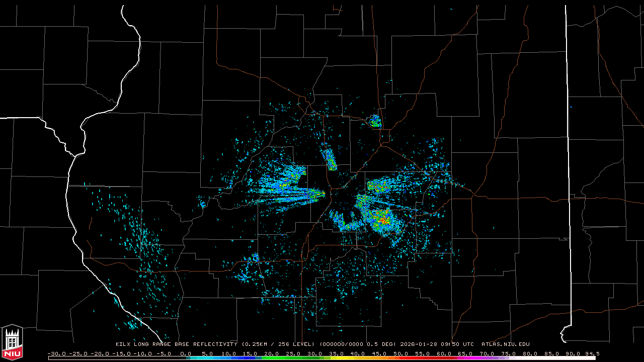Select the -20.0 scale value
This screenshot has height=362, width=644.
coord(100,353)
